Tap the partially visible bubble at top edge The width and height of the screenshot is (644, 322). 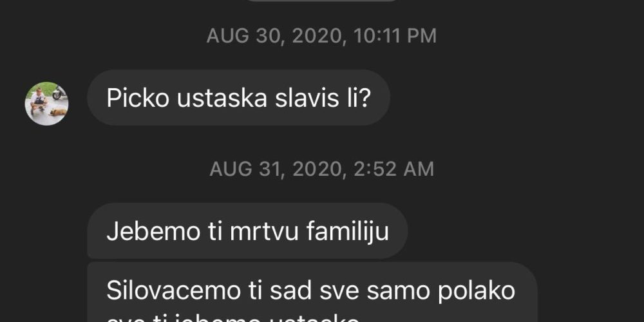coord(321,1)
